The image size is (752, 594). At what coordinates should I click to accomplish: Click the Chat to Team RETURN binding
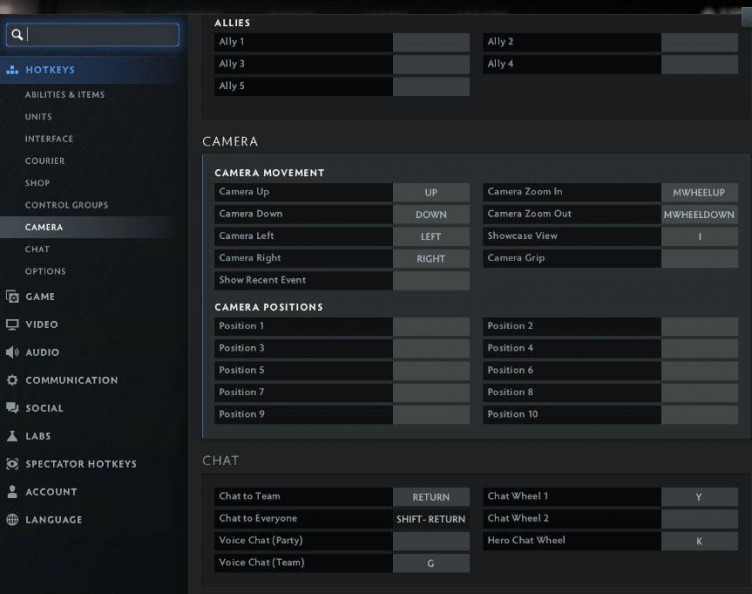click(x=431, y=497)
